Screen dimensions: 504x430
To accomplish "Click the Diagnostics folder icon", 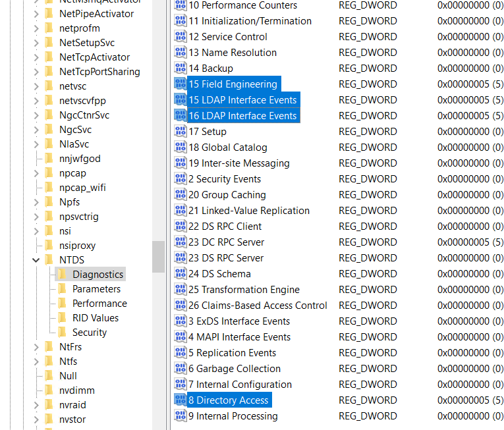I will [63, 275].
